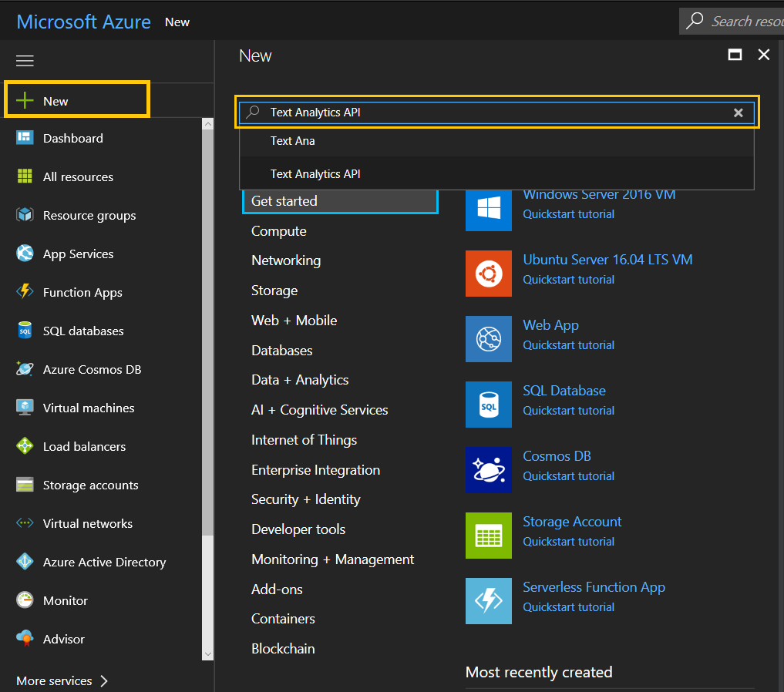Choose 'Text Analytics API' search suggestion
784x692 pixels.
496,174
